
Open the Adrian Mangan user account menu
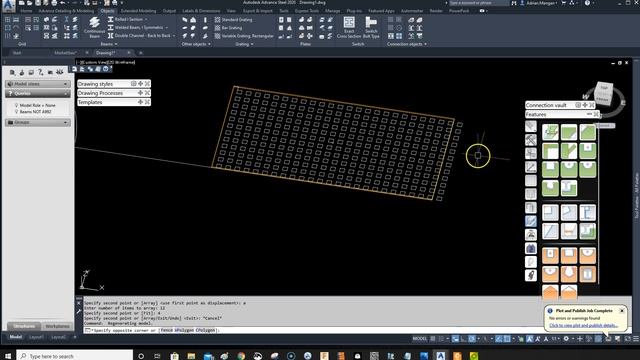(538, 3)
